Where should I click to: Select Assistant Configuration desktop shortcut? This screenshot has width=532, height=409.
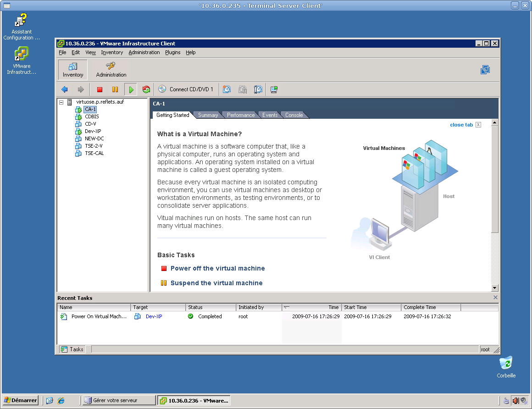(x=22, y=27)
